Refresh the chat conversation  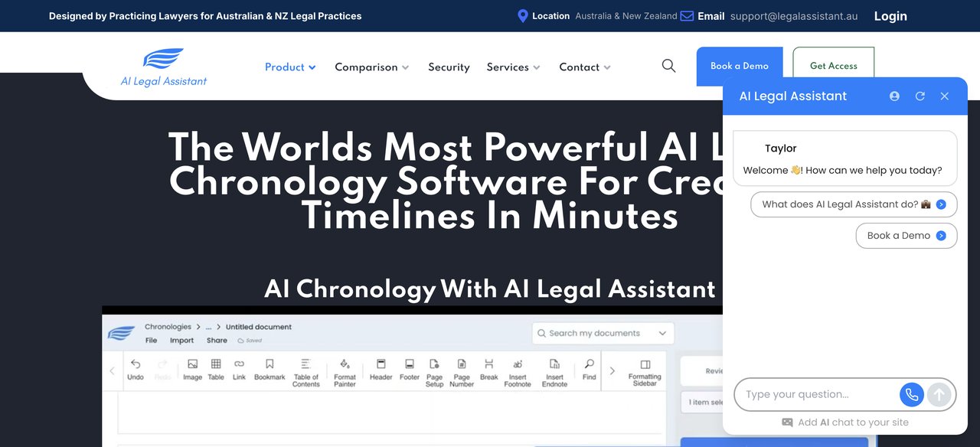coord(920,96)
